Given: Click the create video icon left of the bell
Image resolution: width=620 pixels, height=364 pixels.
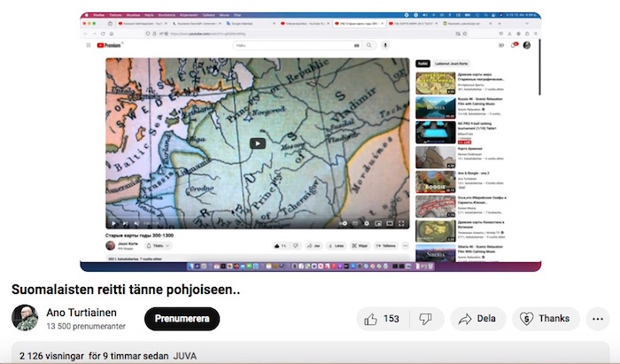Looking at the screenshot, I should coord(501,45).
